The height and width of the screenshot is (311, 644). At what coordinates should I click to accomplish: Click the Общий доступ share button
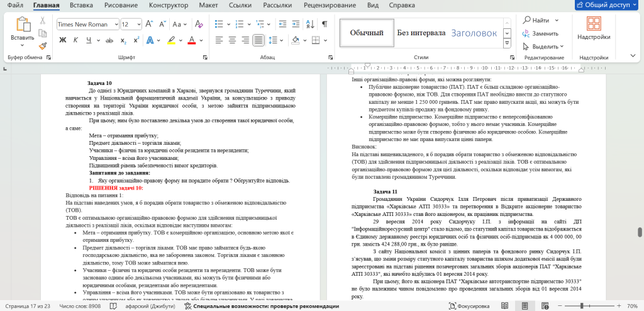click(x=607, y=6)
